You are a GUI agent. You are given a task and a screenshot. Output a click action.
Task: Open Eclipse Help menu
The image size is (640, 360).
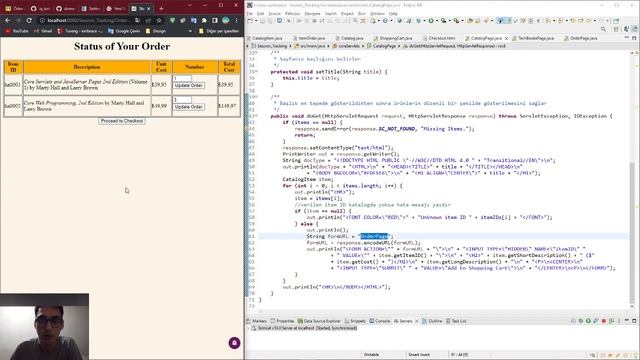click(x=393, y=13)
